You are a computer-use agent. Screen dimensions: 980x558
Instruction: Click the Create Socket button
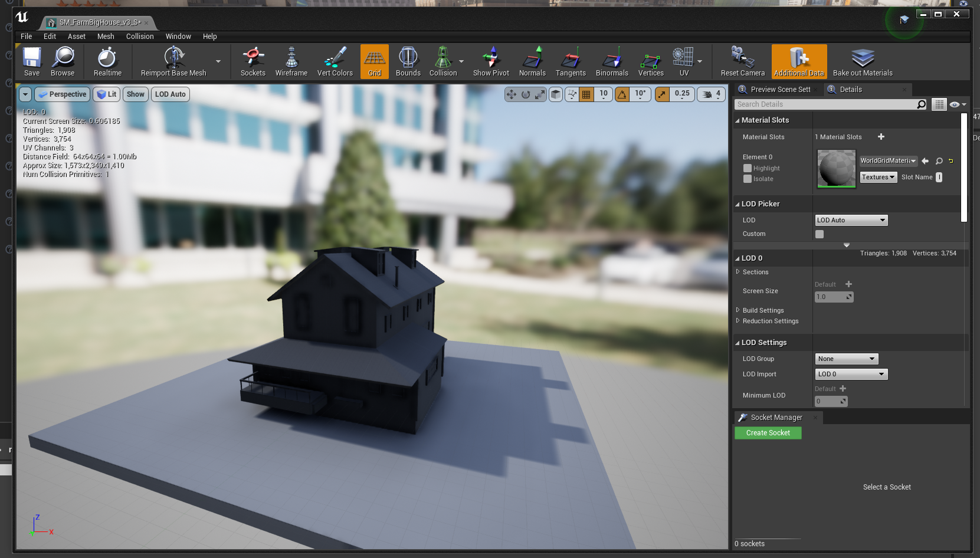768,432
